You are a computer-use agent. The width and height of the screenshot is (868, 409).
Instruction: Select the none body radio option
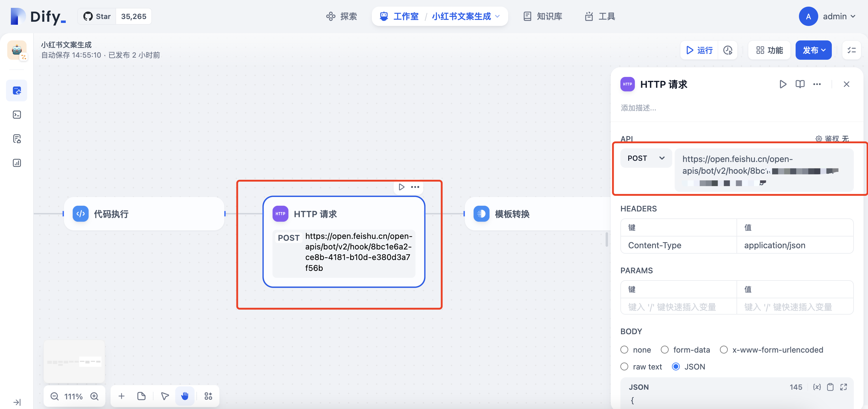pos(624,350)
